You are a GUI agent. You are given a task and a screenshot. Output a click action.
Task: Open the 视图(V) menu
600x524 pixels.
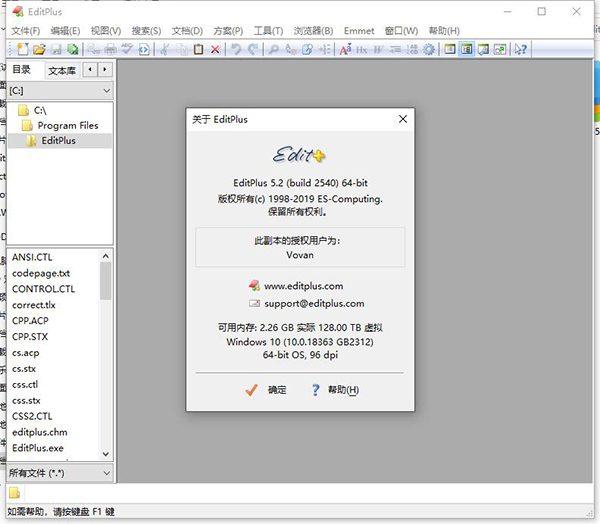click(106, 31)
